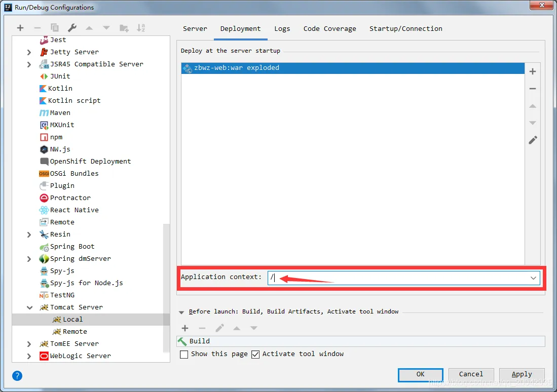The width and height of the screenshot is (557, 392).
Task: Click the React Native icon
Action: 44,210
